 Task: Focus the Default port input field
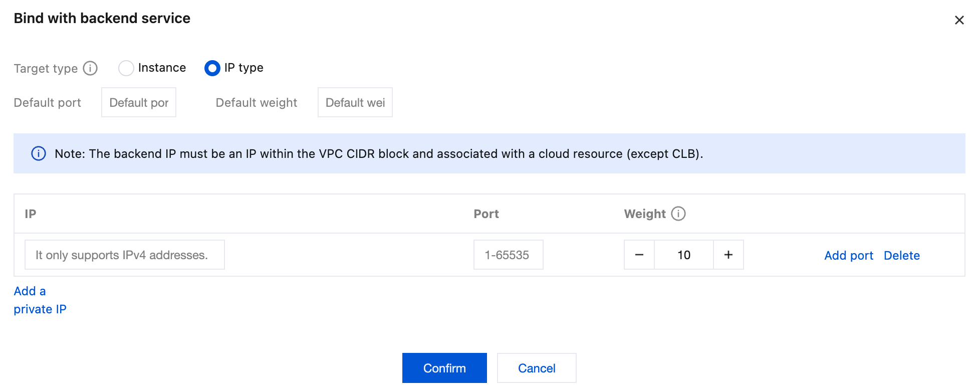click(139, 103)
